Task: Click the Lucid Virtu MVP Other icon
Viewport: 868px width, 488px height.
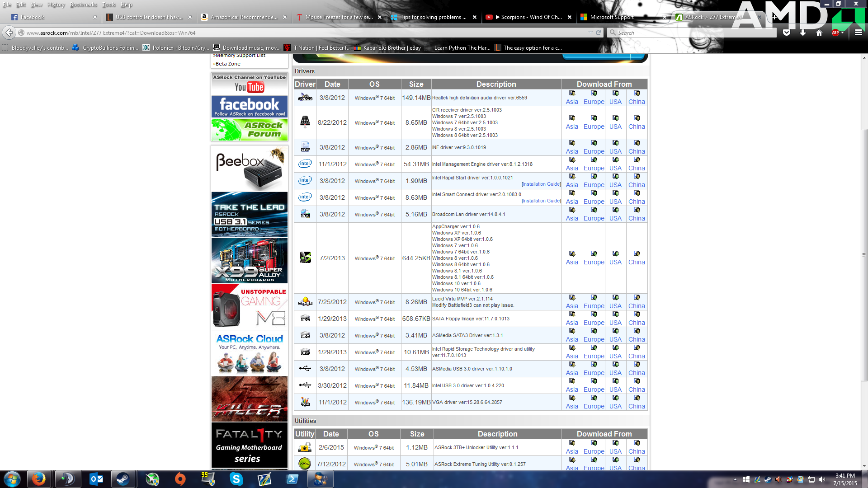Action: pos(305,301)
